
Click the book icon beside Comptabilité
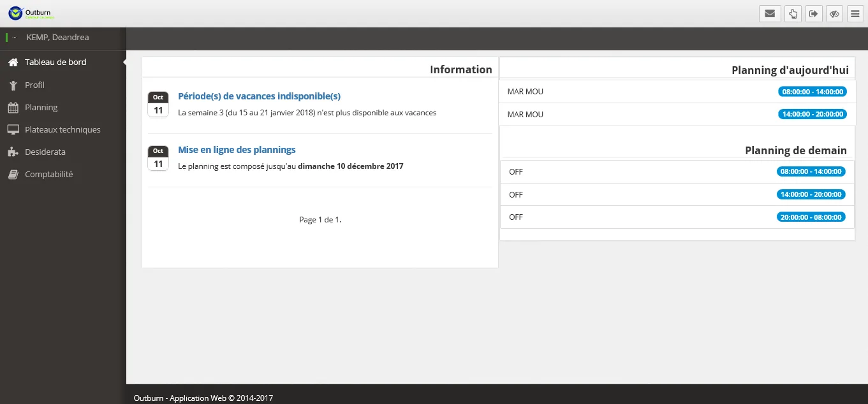click(x=13, y=175)
